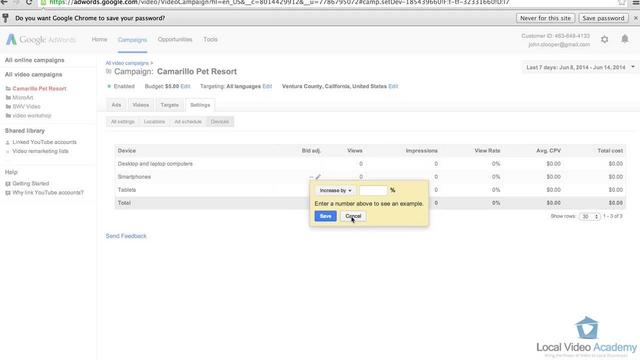The image size is (640, 360).
Task: Open video workshop campaign in sidebar
Action: (32, 116)
